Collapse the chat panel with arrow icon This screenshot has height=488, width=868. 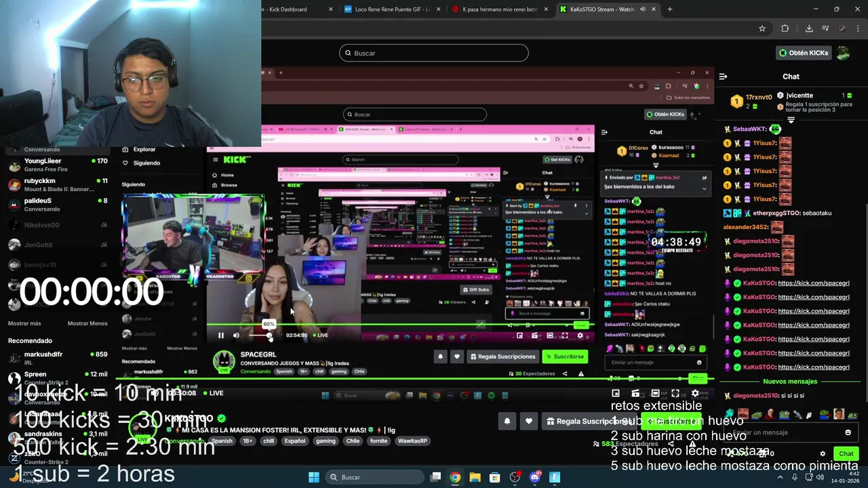click(x=723, y=77)
